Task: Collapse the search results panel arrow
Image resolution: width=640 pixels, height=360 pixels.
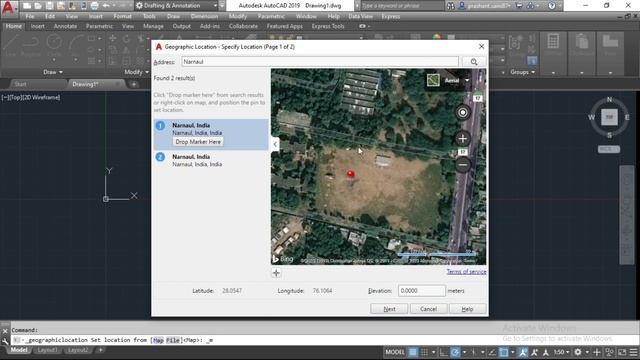Action: pos(275,144)
